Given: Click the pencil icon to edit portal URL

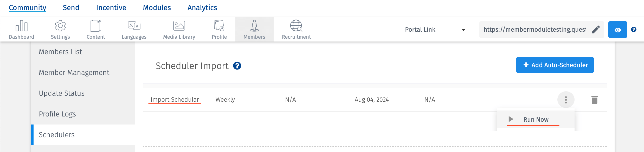Looking at the screenshot, I should 595,29.
